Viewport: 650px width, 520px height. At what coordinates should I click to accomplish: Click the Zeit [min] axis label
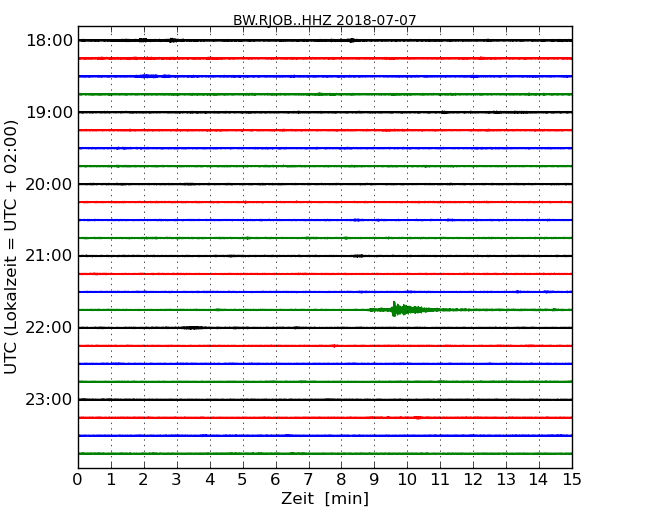[325, 498]
